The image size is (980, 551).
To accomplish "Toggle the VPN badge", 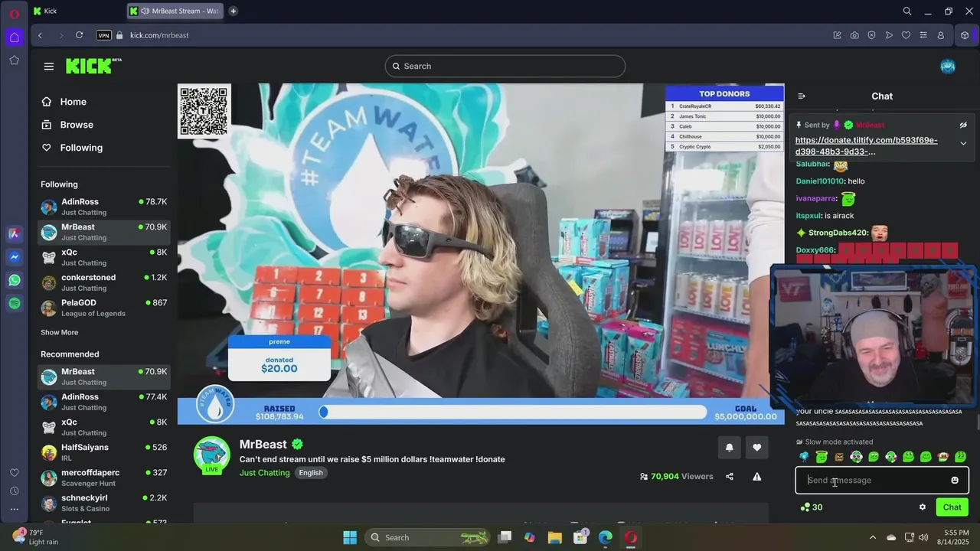I will coord(103,35).
